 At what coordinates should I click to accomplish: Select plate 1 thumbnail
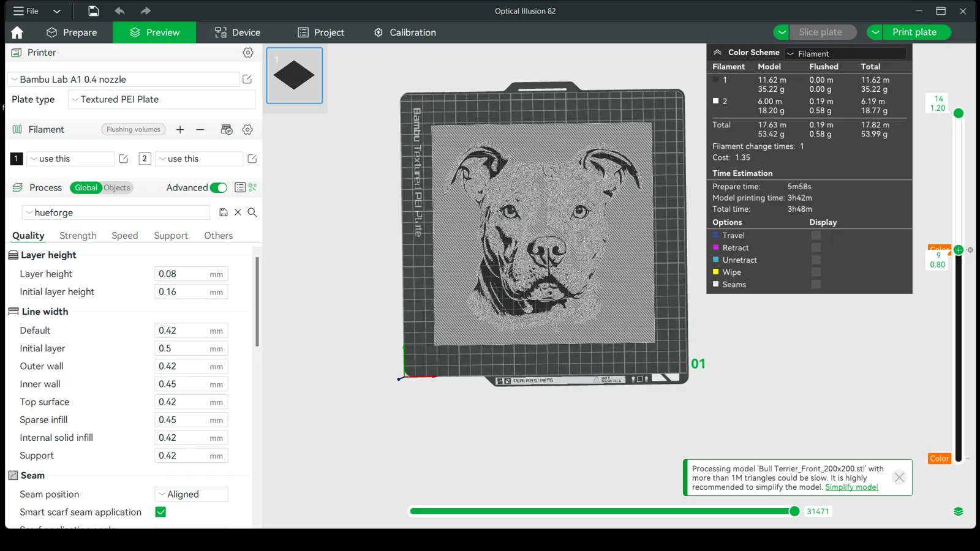pos(295,75)
